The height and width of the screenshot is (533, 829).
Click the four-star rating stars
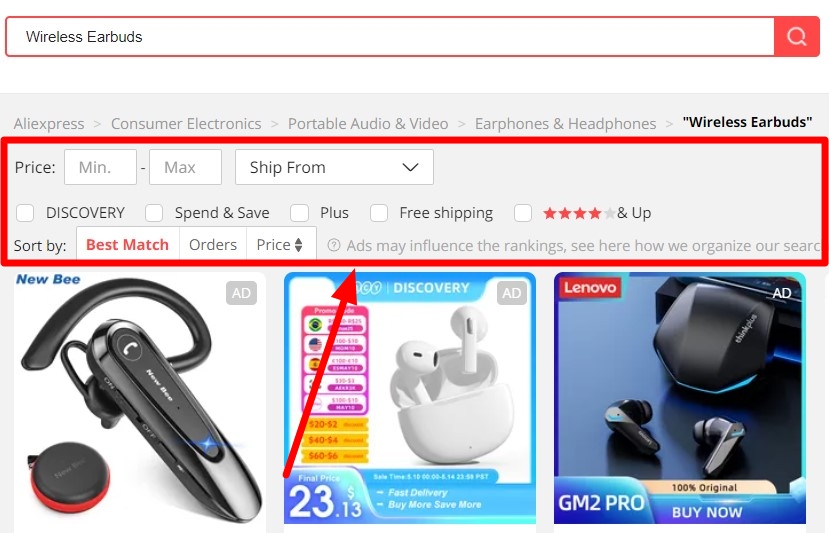coord(579,213)
